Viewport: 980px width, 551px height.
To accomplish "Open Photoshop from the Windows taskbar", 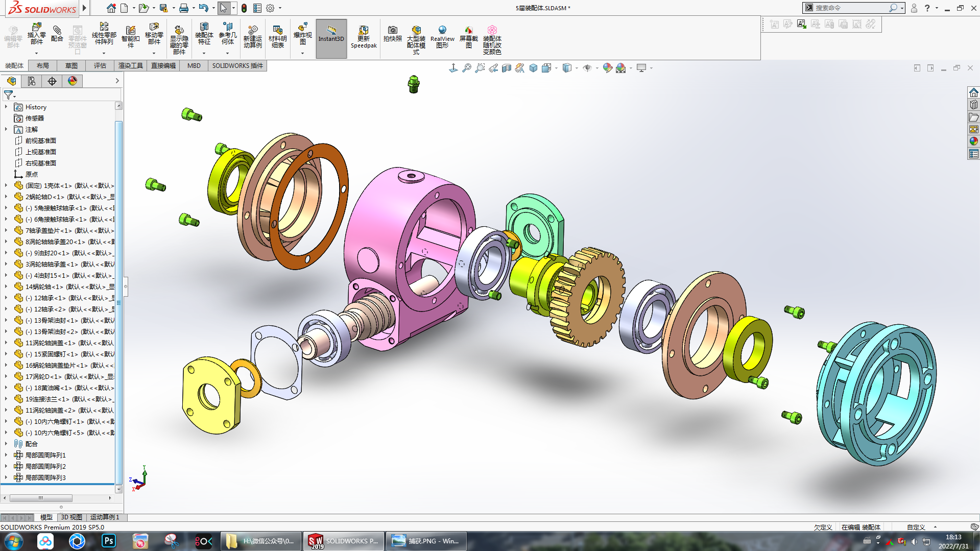I will (x=108, y=541).
